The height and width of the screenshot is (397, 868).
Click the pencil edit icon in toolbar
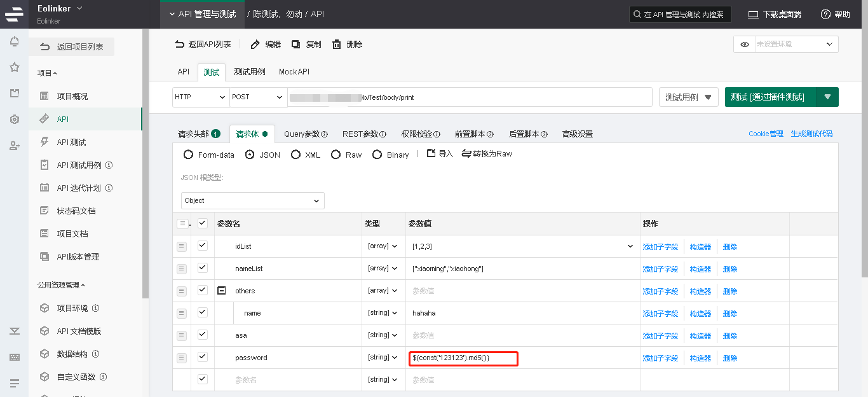pos(255,45)
